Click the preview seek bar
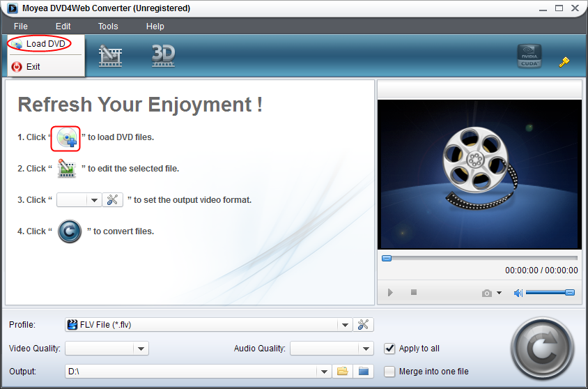Viewport: 588px width, 389px height. (479, 258)
